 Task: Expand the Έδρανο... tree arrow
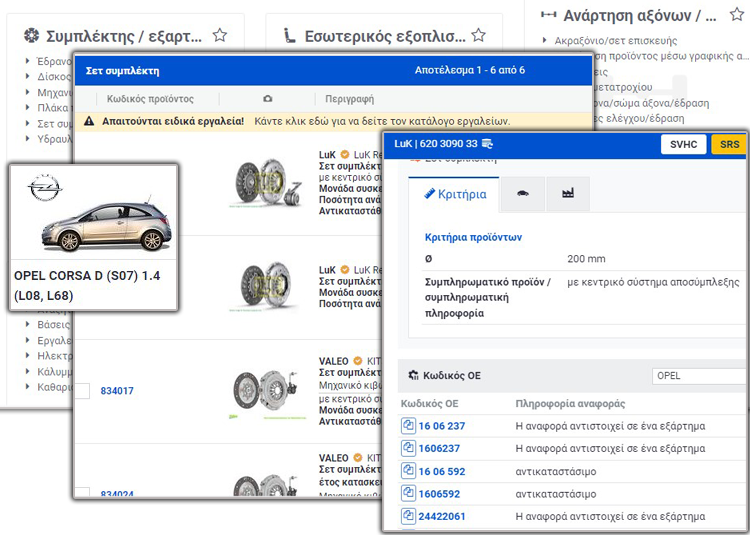(28, 61)
